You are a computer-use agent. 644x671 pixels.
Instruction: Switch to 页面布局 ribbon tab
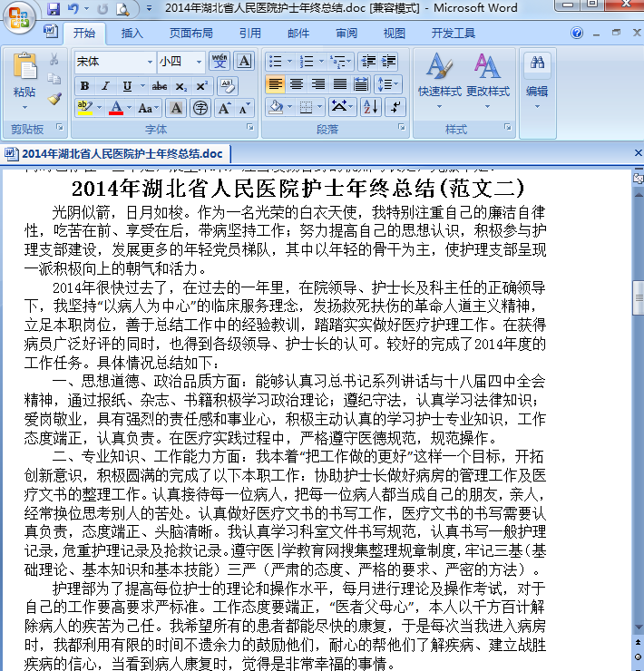click(x=191, y=33)
